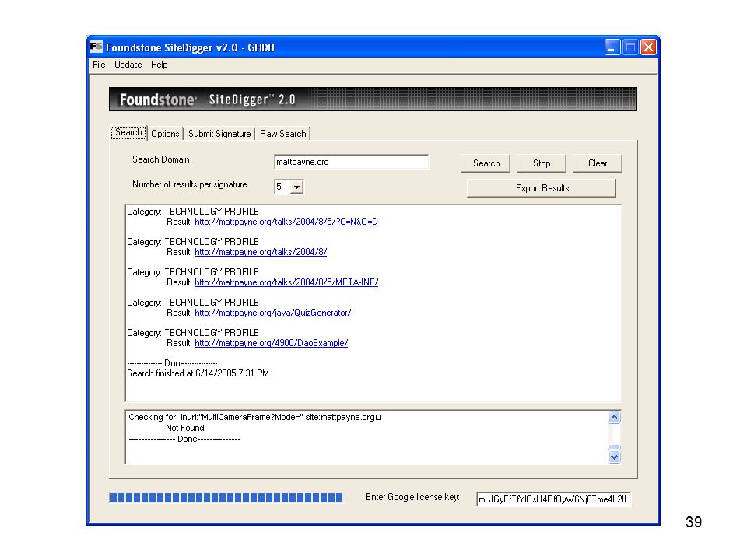Click the FS application icon in title bar
Image resolution: width=747 pixels, height=560 pixels.
point(96,47)
